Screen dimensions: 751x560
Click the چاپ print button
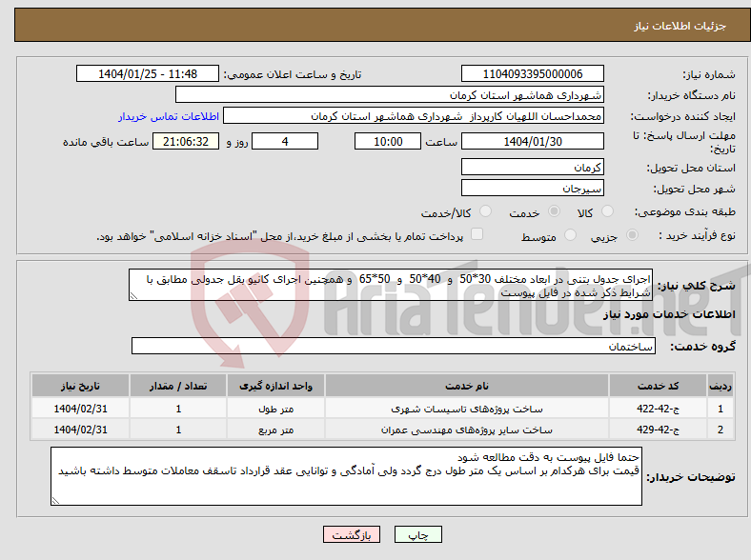coord(418,534)
